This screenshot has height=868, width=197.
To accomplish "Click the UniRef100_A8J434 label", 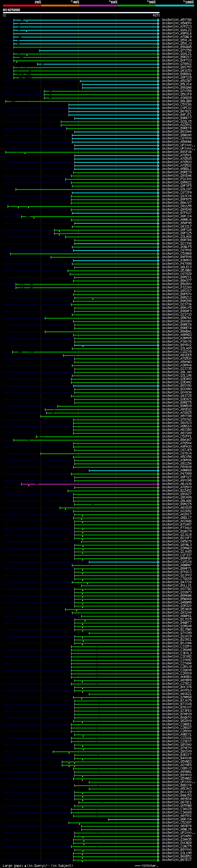I will point(176,484).
